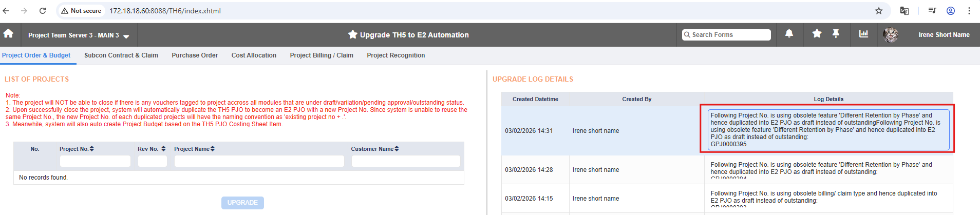The width and height of the screenshot is (980, 215).
Task: Expand the Project Team Server 3 dropdown
Action: point(126,36)
